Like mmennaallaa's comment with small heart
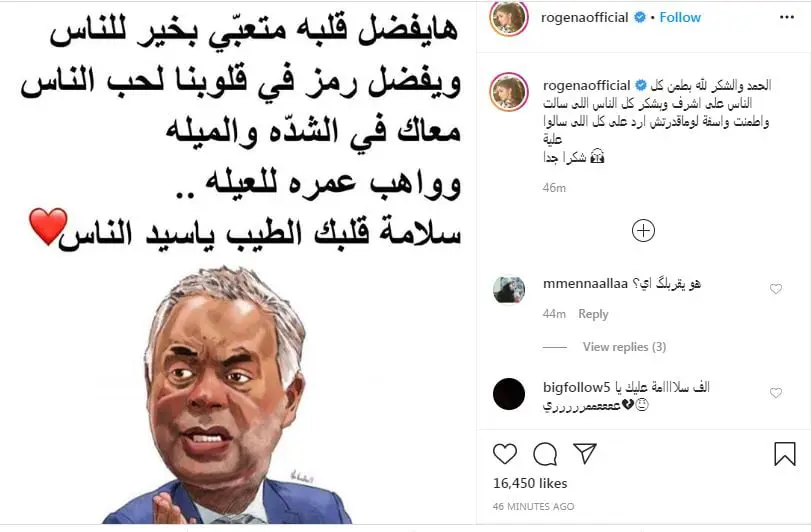The width and height of the screenshot is (811, 532). pos(776,289)
